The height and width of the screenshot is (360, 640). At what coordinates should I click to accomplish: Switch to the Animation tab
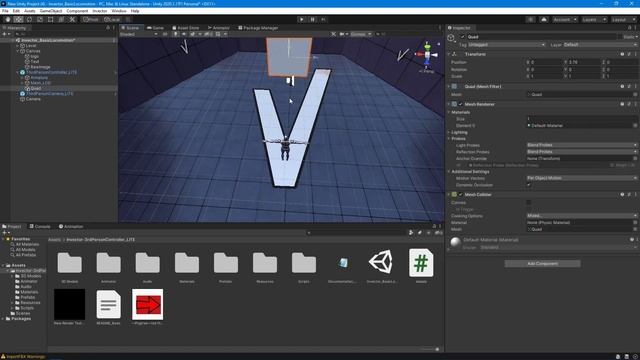[x=71, y=227]
